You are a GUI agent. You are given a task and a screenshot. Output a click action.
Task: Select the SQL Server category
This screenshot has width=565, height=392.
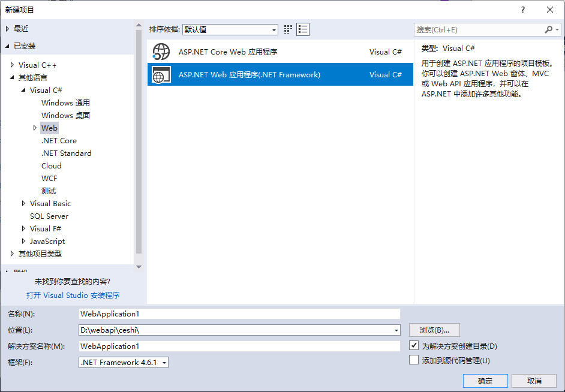click(x=49, y=216)
